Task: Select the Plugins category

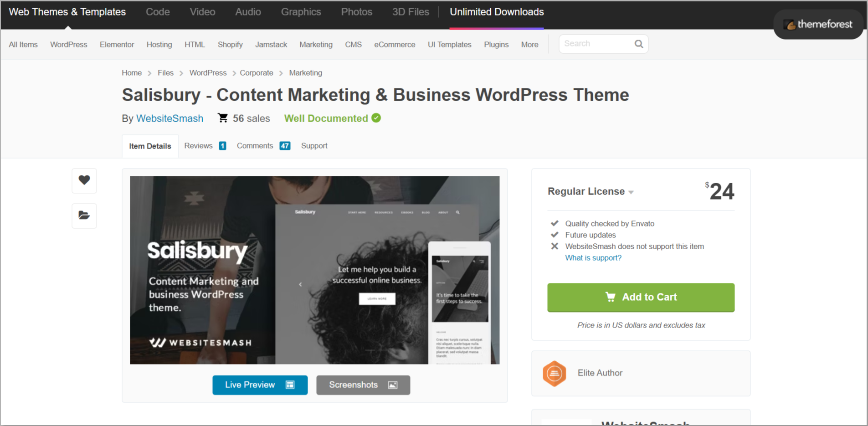Action: tap(496, 45)
